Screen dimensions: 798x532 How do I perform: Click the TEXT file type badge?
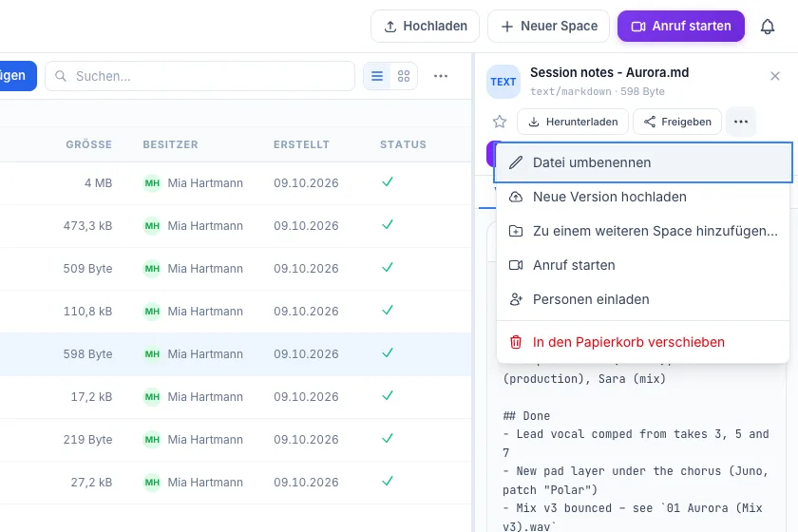tap(503, 82)
